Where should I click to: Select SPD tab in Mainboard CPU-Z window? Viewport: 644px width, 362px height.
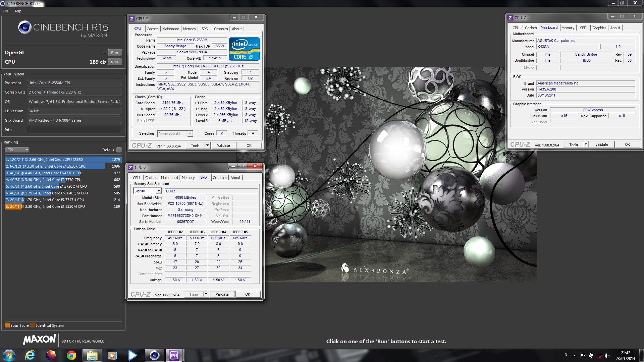[583, 28]
